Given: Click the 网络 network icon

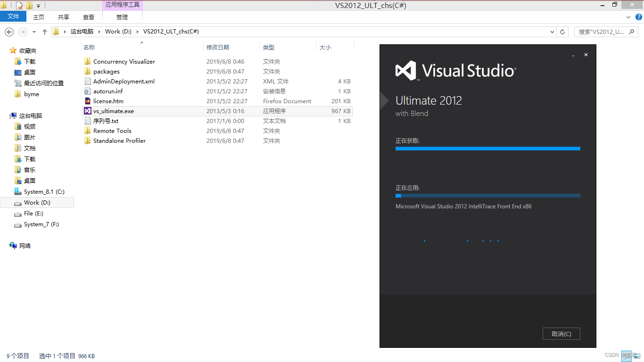Looking at the screenshot, I should pos(13,246).
